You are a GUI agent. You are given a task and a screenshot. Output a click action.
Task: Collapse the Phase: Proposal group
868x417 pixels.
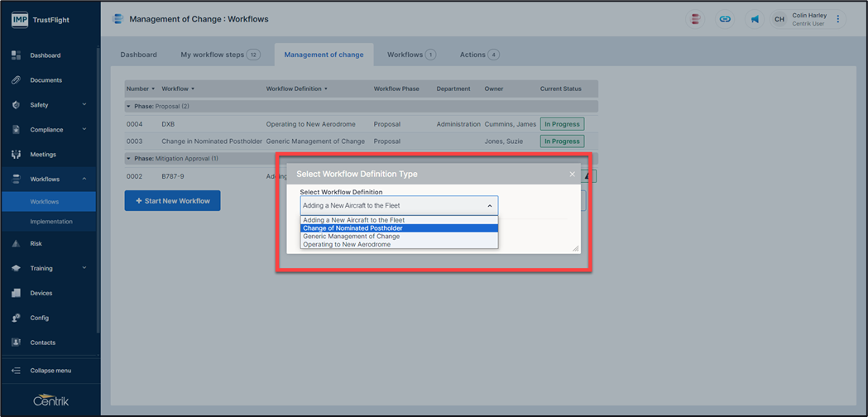[128, 107]
